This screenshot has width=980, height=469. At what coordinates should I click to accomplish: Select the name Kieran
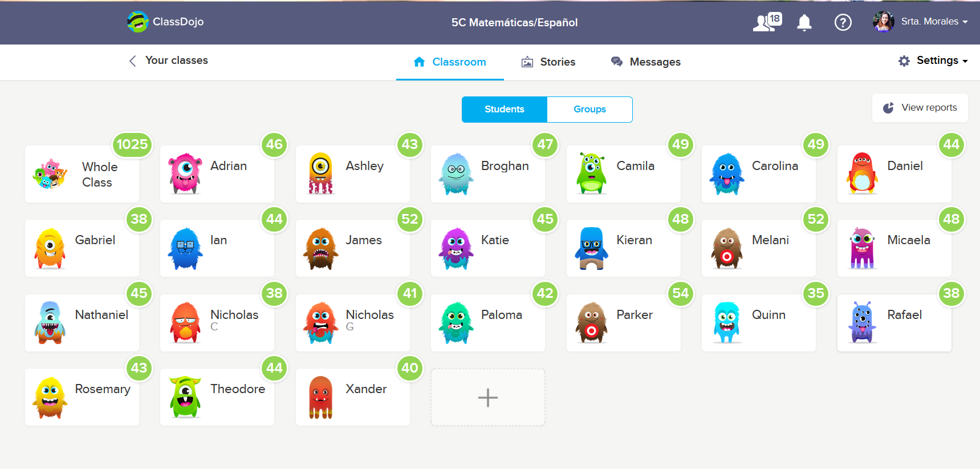[634, 240]
